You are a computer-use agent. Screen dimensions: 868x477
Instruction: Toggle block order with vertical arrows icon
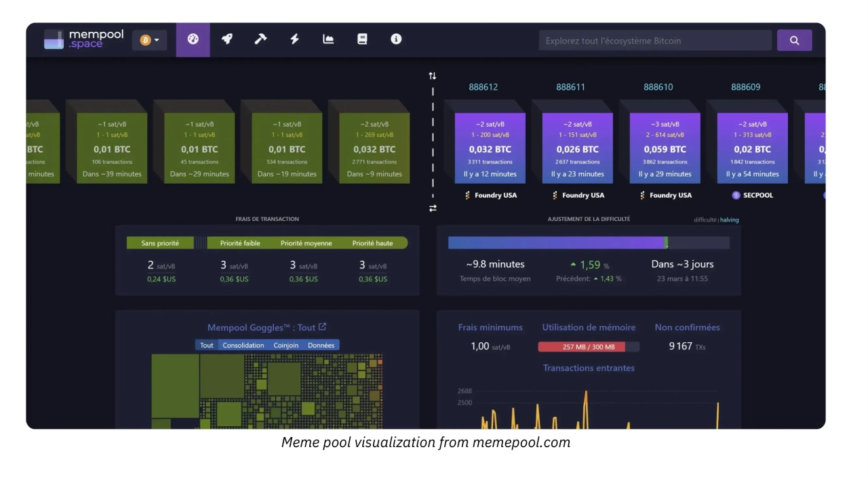tap(433, 76)
